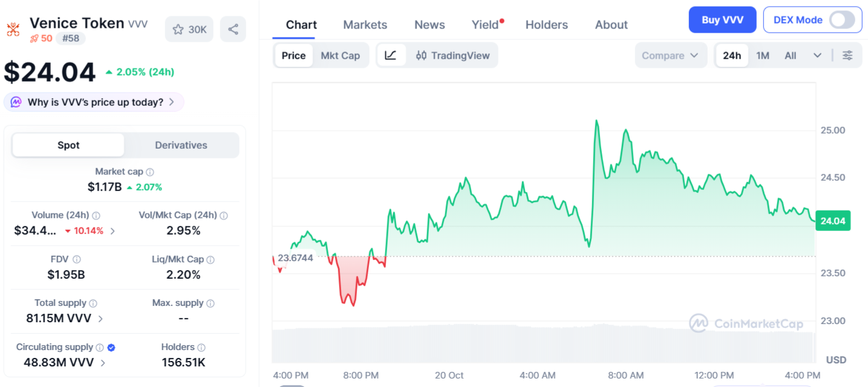Click the 20 Oct axis label
Image resolution: width=868 pixels, height=387 pixels.
[449, 376]
